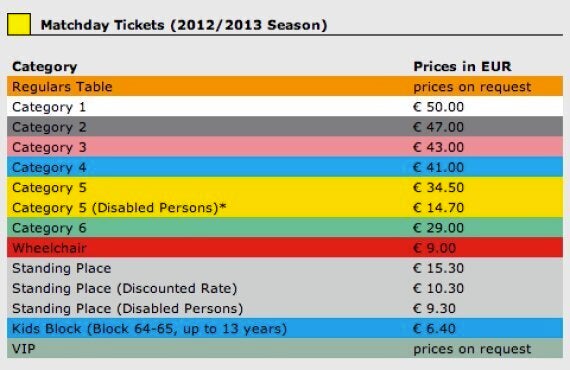
Task: Click Standing Place (Disabled Persons) label
Action: point(128,309)
